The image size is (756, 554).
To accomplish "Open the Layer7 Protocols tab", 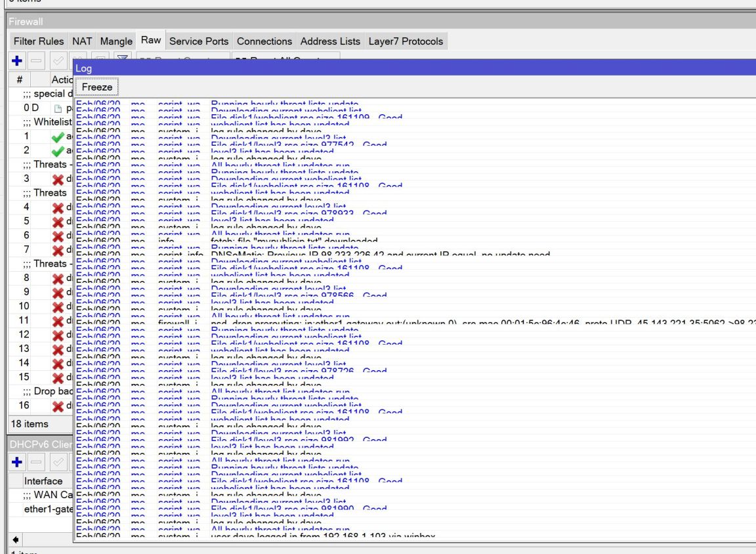I will (x=406, y=41).
